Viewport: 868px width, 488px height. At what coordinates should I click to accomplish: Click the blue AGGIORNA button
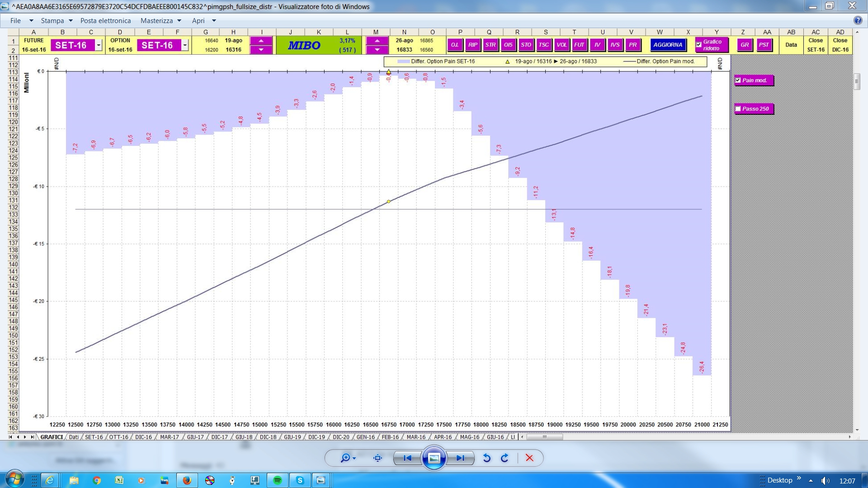(x=668, y=45)
